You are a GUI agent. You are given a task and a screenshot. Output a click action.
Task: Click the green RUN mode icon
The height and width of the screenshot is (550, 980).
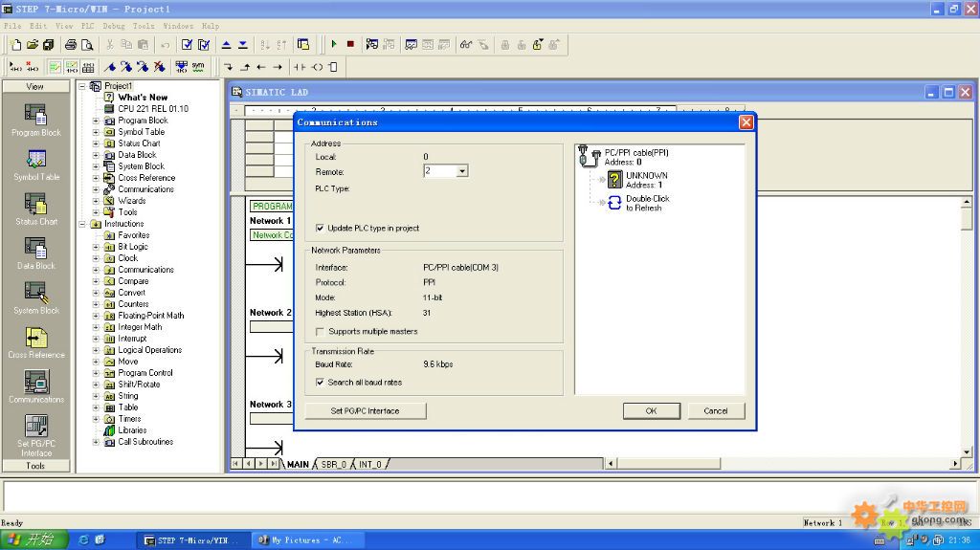[334, 44]
